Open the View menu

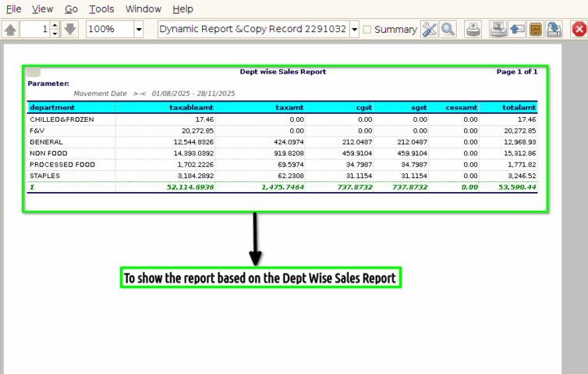tap(42, 9)
